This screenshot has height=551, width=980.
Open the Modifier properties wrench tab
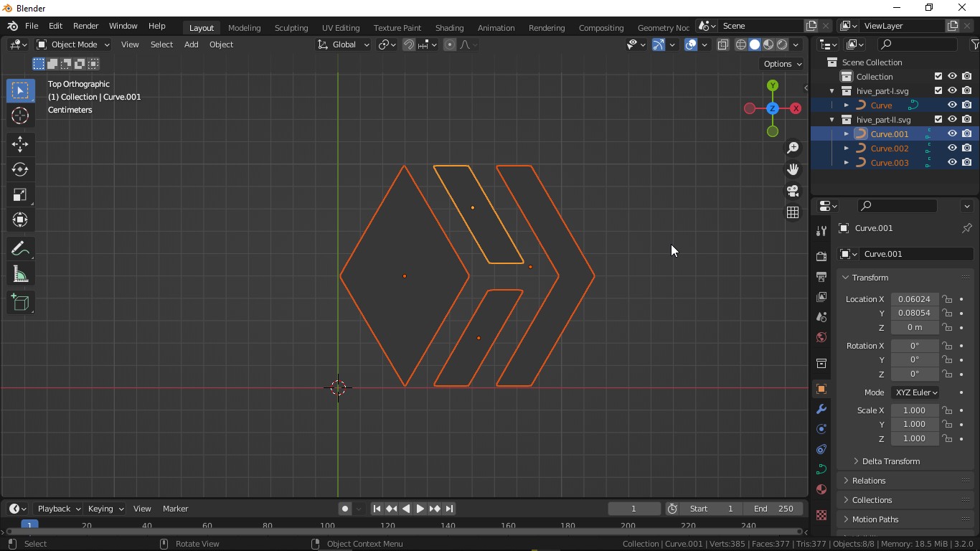pyautogui.click(x=821, y=409)
